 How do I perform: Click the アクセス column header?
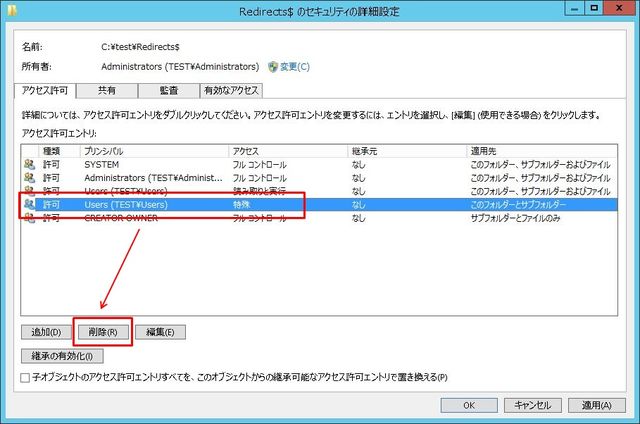(288, 151)
